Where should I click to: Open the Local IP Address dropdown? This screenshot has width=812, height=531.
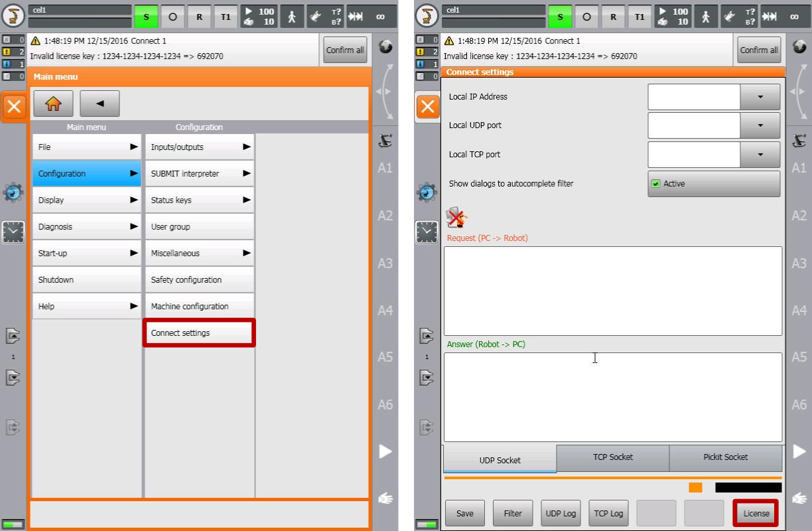[760, 97]
